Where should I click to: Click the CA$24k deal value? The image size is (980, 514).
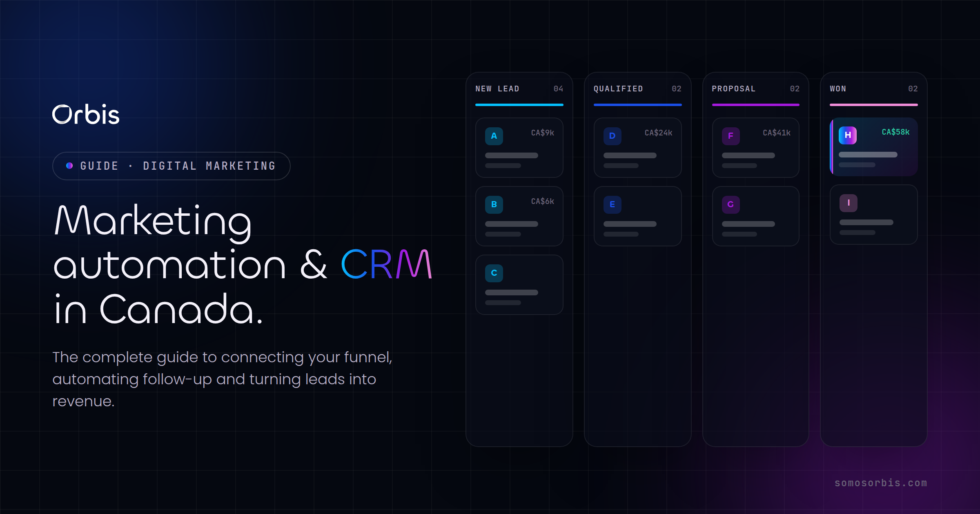(658, 133)
